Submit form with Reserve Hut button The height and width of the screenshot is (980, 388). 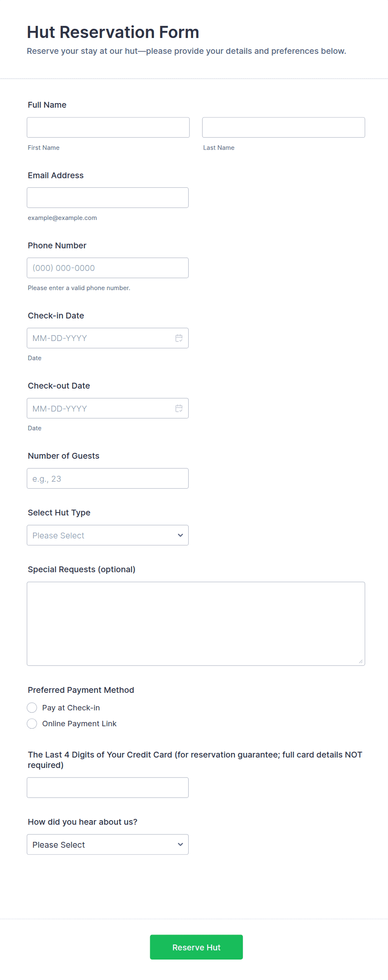[197, 947]
